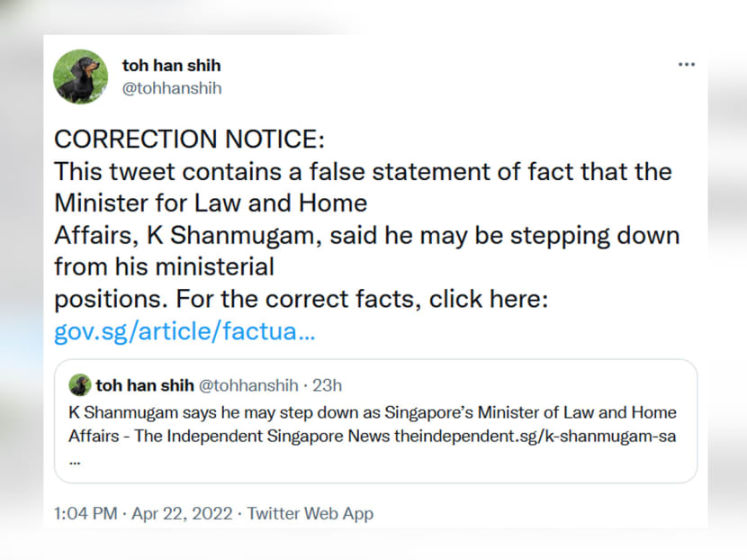Select the CORRECTION NOTICE heading text
This screenshot has width=747, height=560.
pos(189,139)
